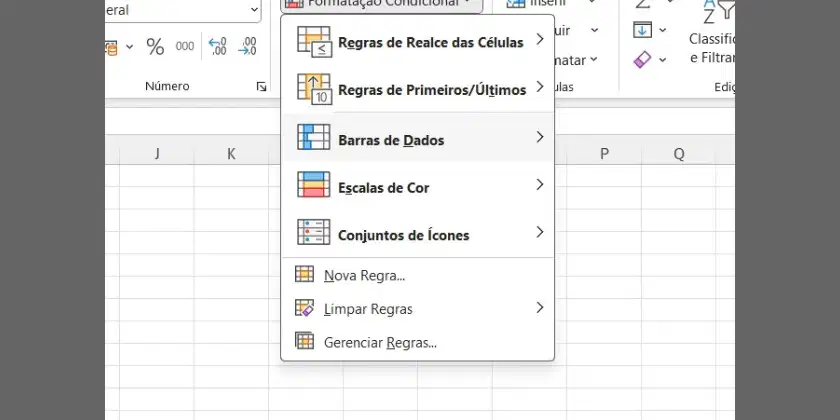Increase decimal places icon
The image size is (840, 420).
coord(217,47)
